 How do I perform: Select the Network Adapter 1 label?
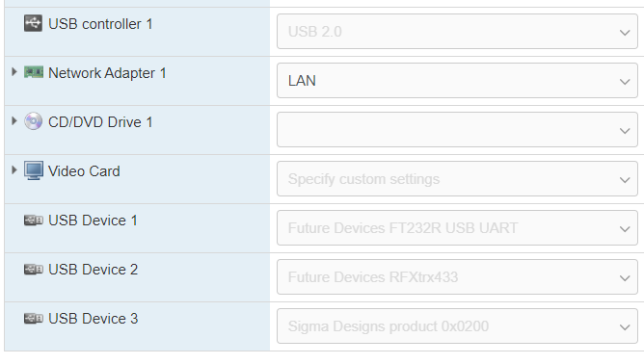point(107,73)
